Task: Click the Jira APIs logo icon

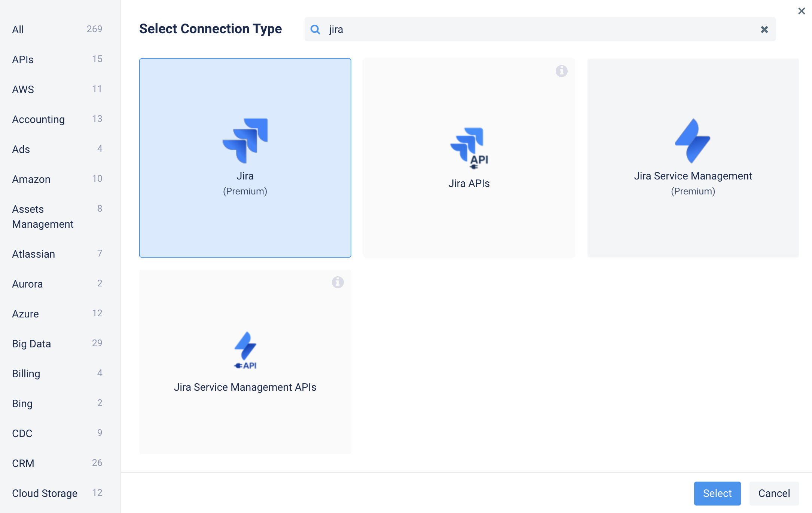Action: point(469,148)
